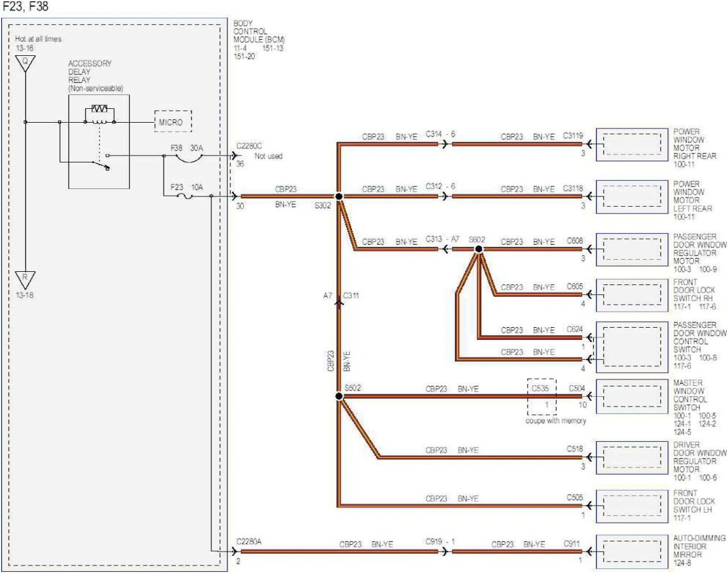Click the "Hot at all times" label
The width and height of the screenshot is (728, 573).
(x=38, y=39)
